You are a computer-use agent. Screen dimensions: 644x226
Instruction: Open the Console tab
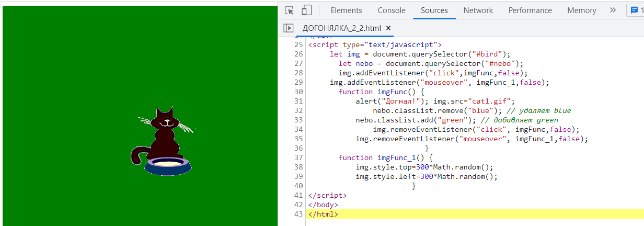(x=392, y=10)
